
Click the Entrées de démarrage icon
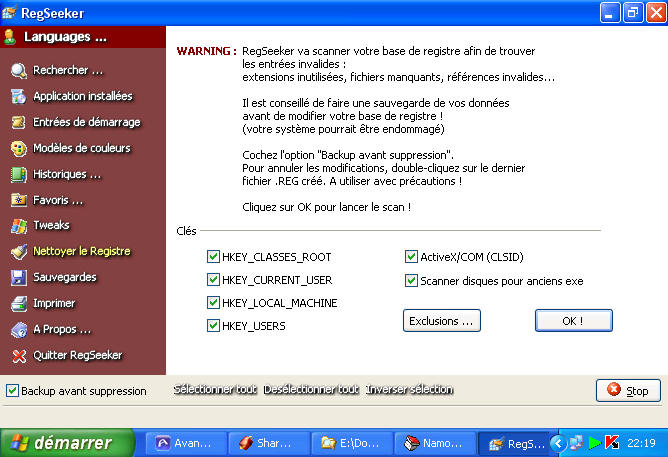19,123
